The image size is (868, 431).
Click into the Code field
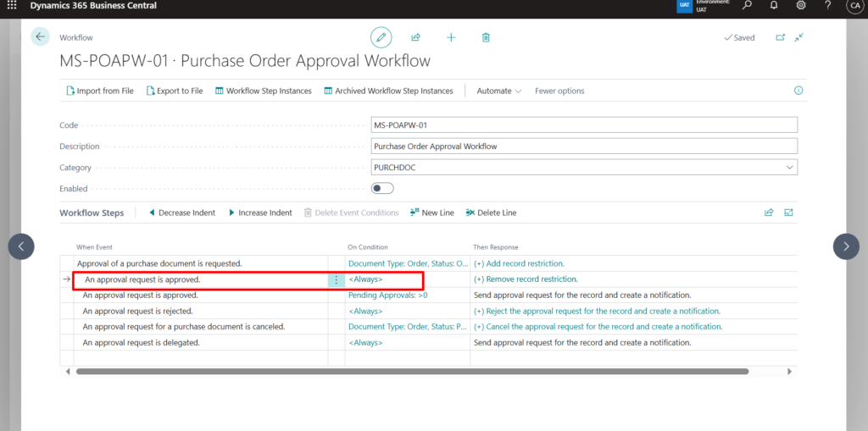(x=584, y=125)
